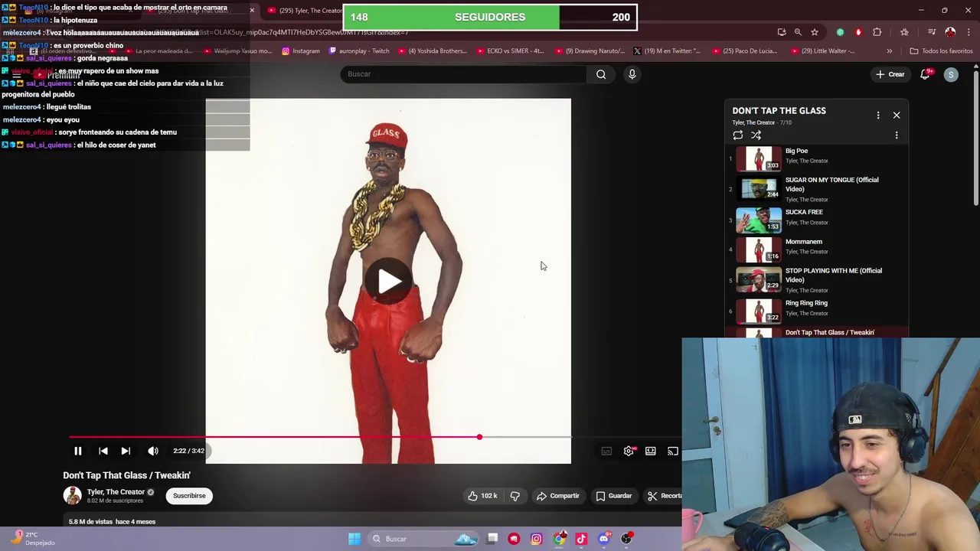Open the Recortar clip option
The image size is (980, 551).
664,496
